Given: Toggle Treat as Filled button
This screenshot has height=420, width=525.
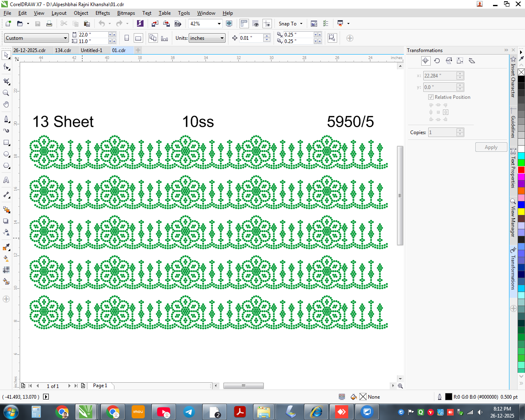Looking at the screenshot, I should 332,38.
